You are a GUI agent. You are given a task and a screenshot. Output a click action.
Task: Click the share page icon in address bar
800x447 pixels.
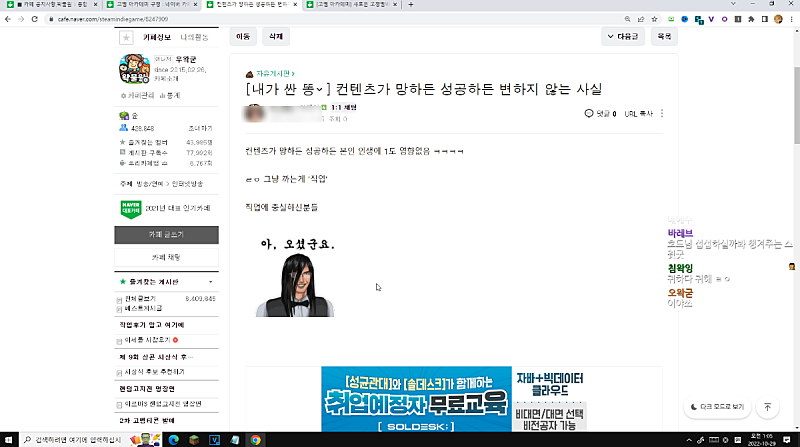pyautogui.click(x=641, y=19)
